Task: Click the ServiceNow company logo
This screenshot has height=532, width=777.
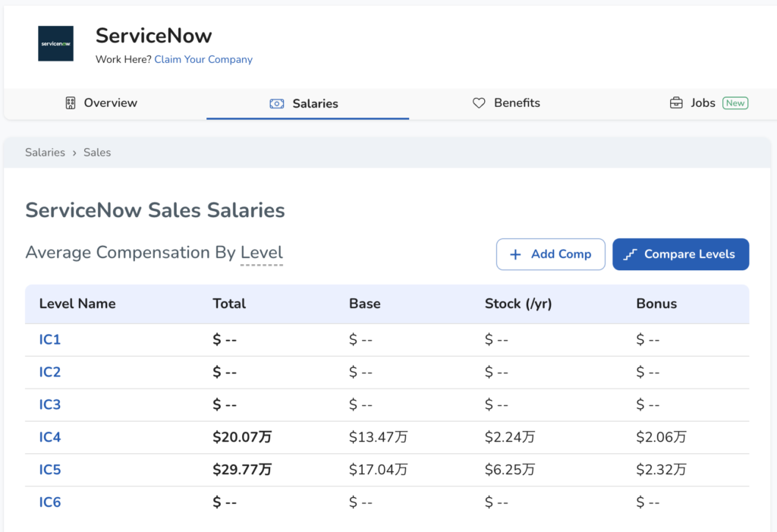Action: click(55, 43)
